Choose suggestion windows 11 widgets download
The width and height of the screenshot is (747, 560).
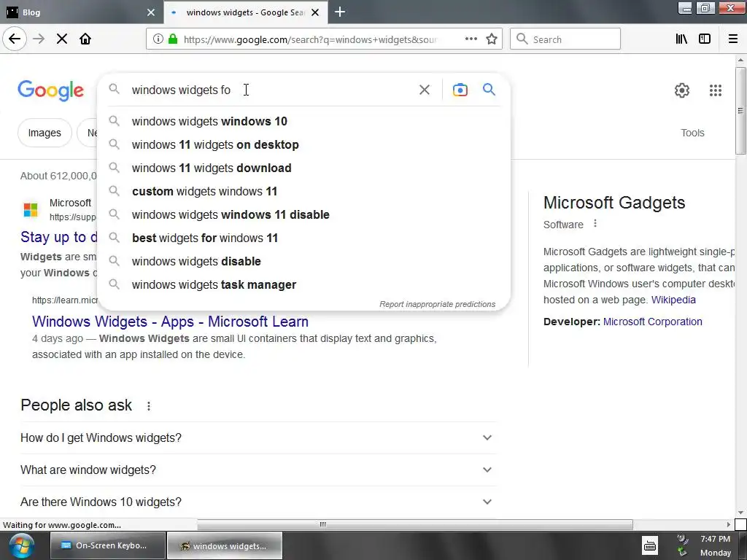tap(303, 168)
